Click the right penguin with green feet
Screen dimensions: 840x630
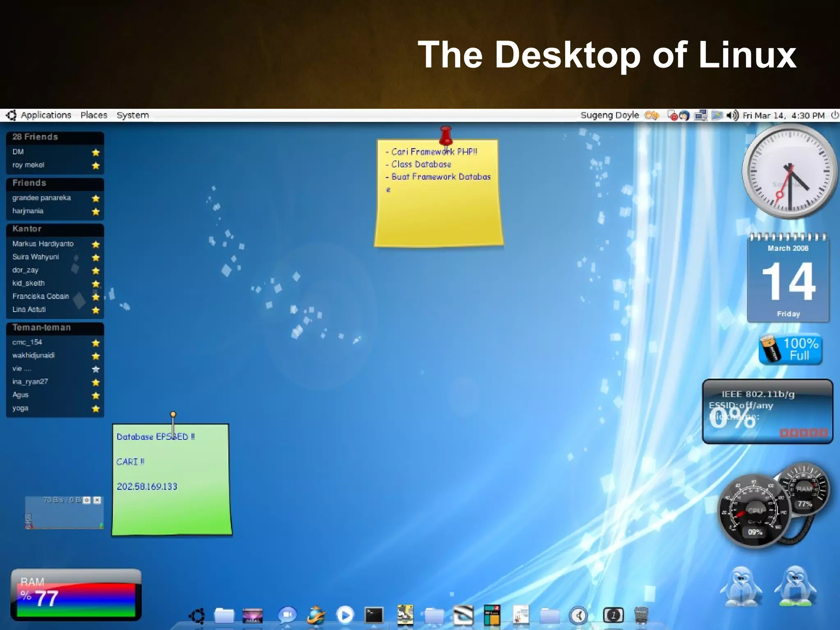point(795,586)
